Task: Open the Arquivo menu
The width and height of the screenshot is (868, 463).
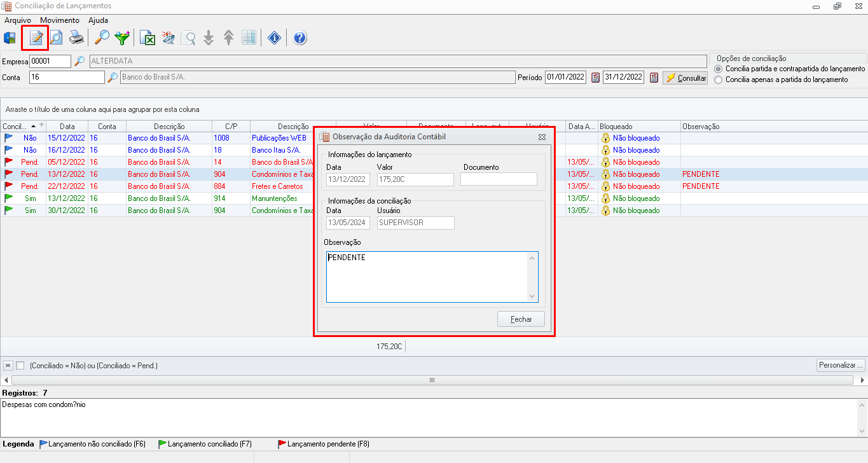Action: (18, 20)
